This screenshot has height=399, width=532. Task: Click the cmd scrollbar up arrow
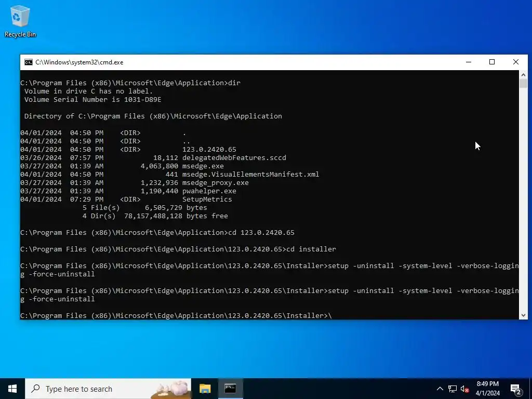click(x=523, y=75)
